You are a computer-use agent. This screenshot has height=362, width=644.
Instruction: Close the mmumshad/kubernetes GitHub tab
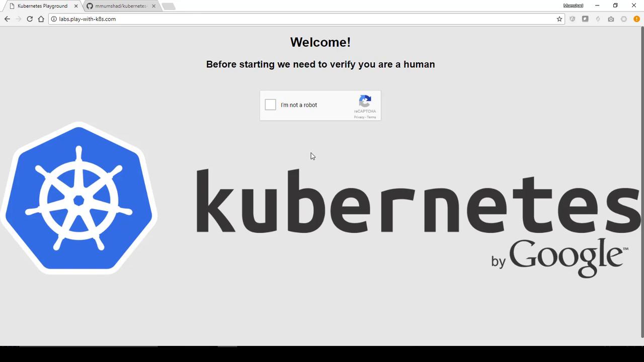(153, 6)
